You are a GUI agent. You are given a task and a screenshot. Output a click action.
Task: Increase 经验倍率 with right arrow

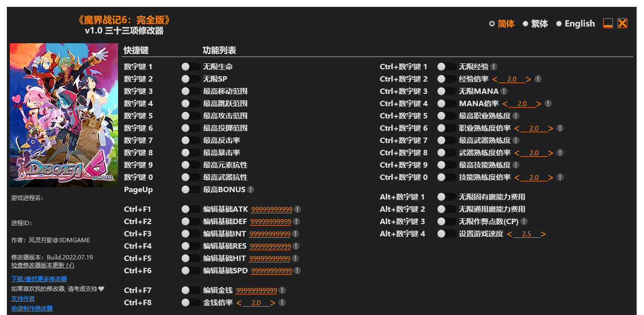528,79
